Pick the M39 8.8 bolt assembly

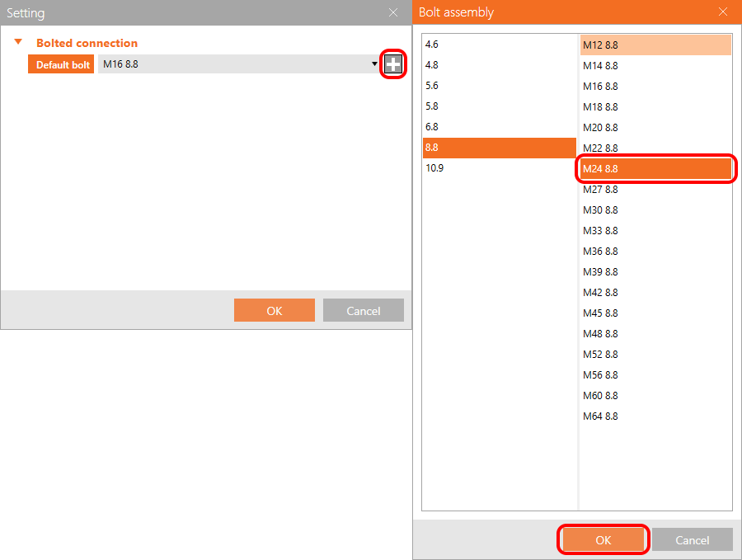click(655, 271)
